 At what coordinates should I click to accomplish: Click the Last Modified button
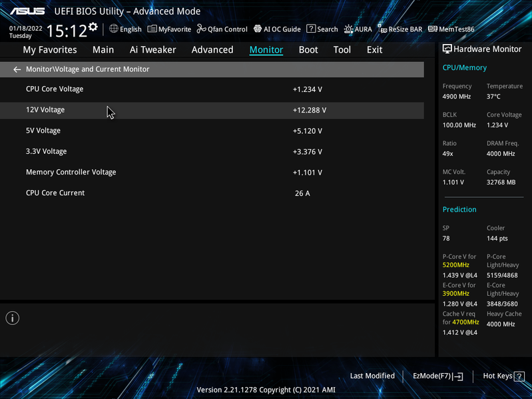coord(373,376)
